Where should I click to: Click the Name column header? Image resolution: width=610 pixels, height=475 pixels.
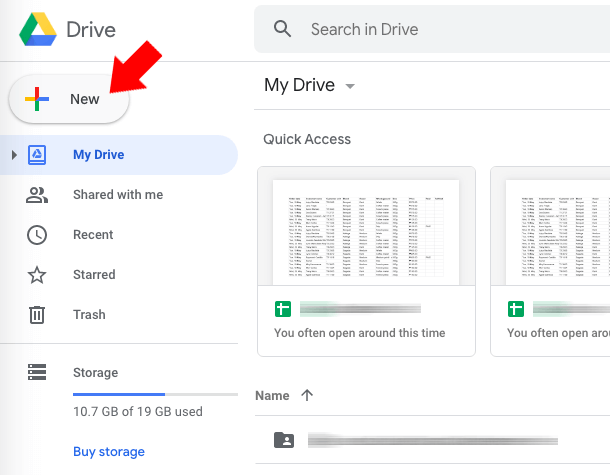[x=272, y=396]
